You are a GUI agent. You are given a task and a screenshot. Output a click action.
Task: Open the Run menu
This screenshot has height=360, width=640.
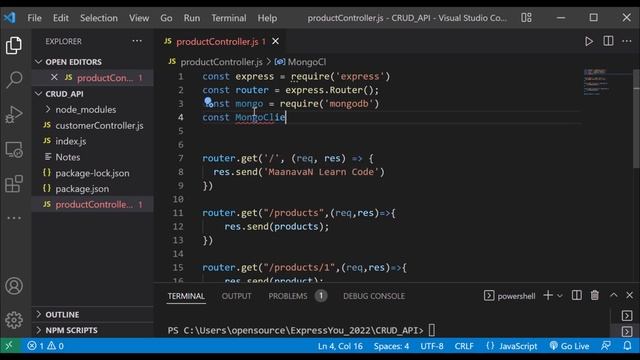[192, 18]
